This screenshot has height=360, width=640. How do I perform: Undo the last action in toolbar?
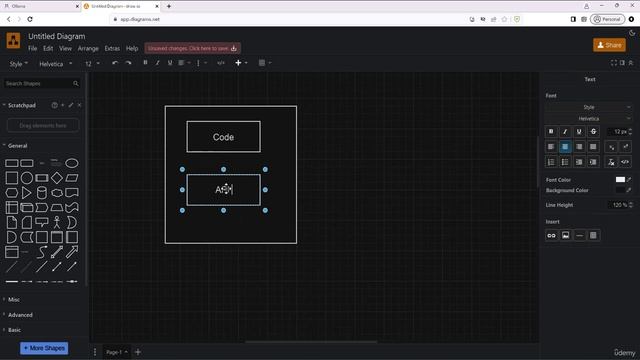click(x=115, y=63)
